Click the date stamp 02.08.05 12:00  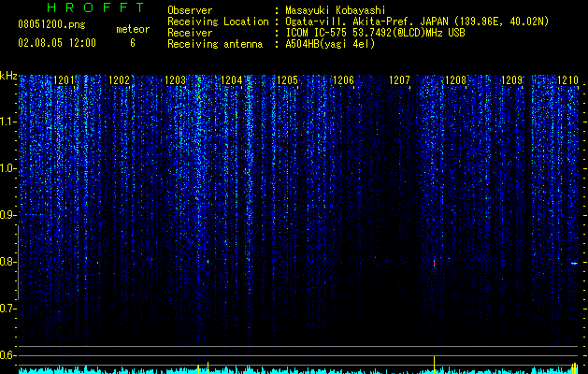pos(57,43)
